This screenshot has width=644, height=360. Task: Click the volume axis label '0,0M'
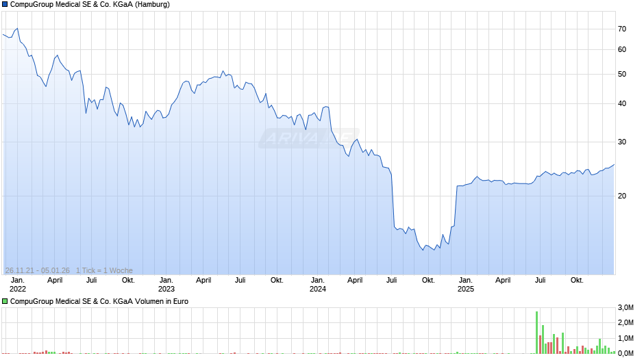[626, 353]
